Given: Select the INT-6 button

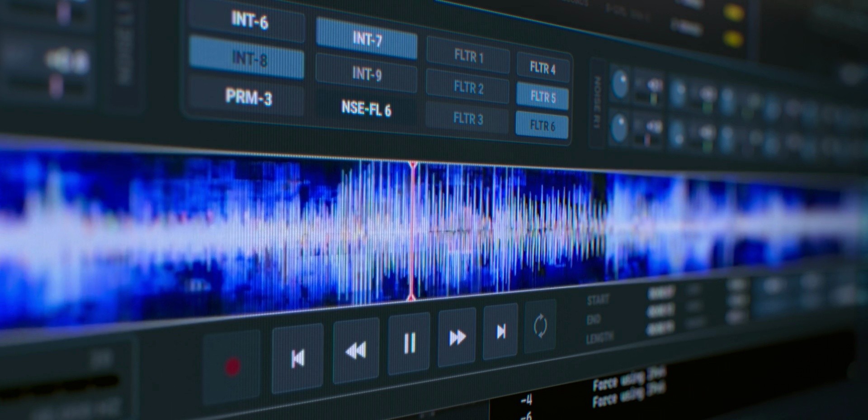Looking at the screenshot, I should coord(248,20).
